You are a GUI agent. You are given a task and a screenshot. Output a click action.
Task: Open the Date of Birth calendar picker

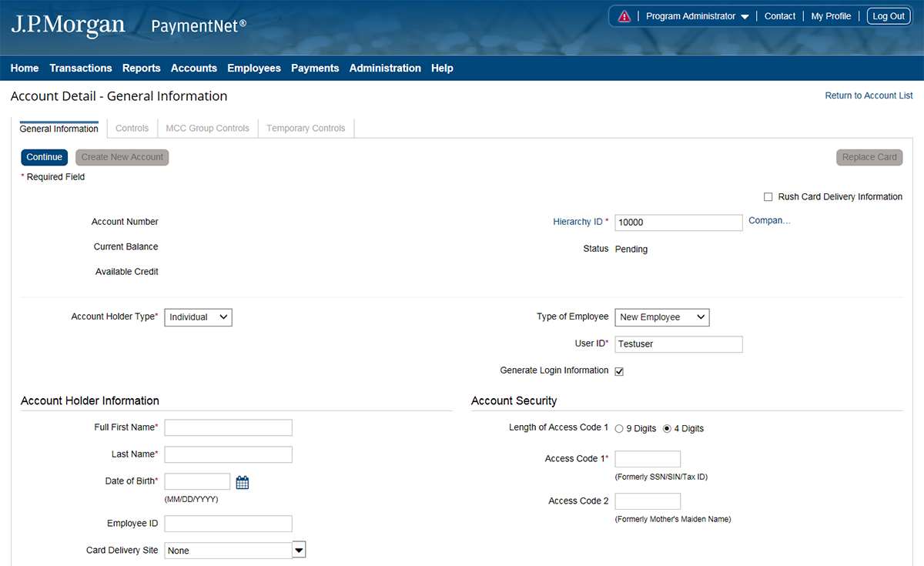point(243,483)
